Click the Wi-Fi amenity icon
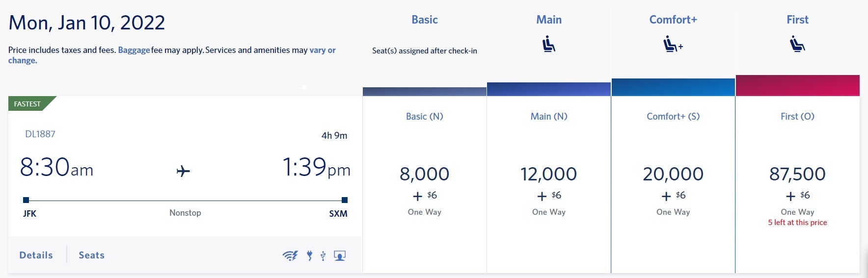The width and height of the screenshot is (868, 278). point(290,255)
